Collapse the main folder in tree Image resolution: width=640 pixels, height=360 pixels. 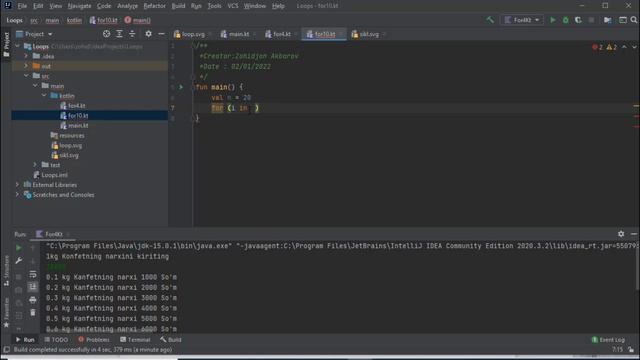[x=36, y=86]
